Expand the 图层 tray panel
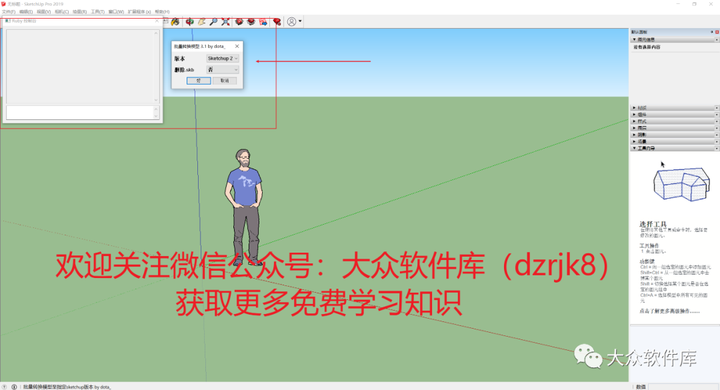Viewport: 720px width, 390px height. pos(674,128)
